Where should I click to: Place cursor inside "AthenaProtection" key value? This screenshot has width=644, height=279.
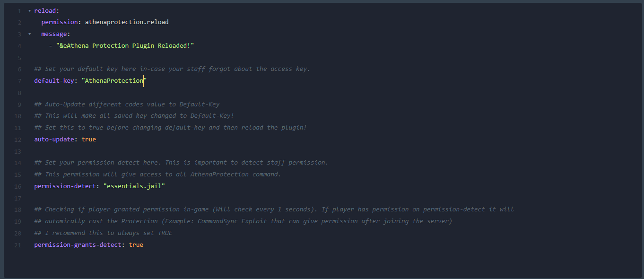click(x=114, y=81)
